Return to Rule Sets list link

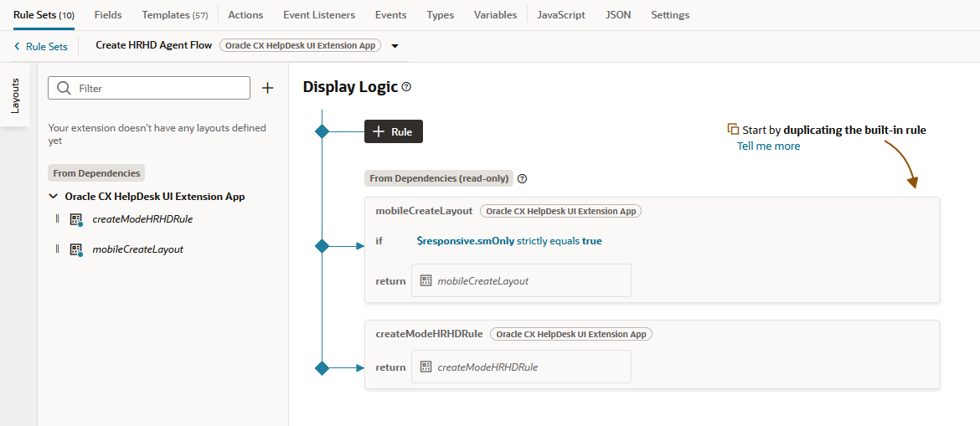pyautogui.click(x=46, y=46)
